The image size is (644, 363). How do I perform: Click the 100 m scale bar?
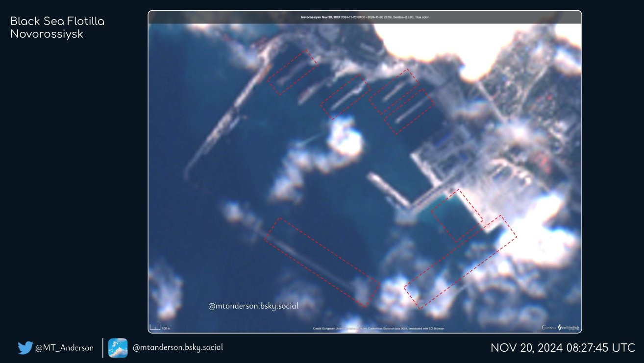tap(159, 328)
